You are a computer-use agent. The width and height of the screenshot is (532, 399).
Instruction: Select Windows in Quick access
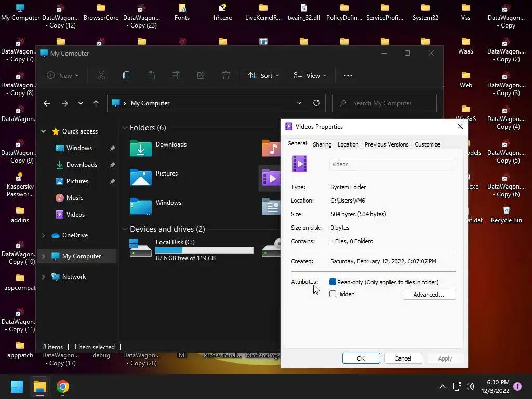79,148
